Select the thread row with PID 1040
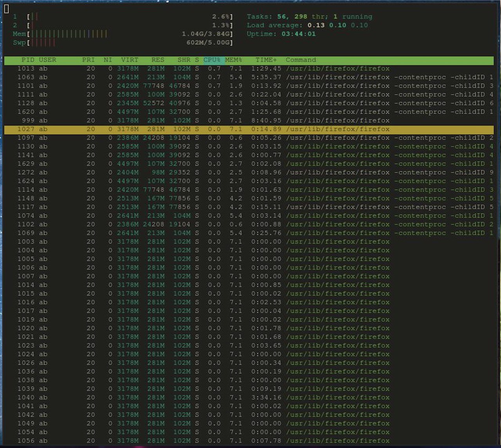Viewport: 501px width, 448px height. [x=249, y=397]
